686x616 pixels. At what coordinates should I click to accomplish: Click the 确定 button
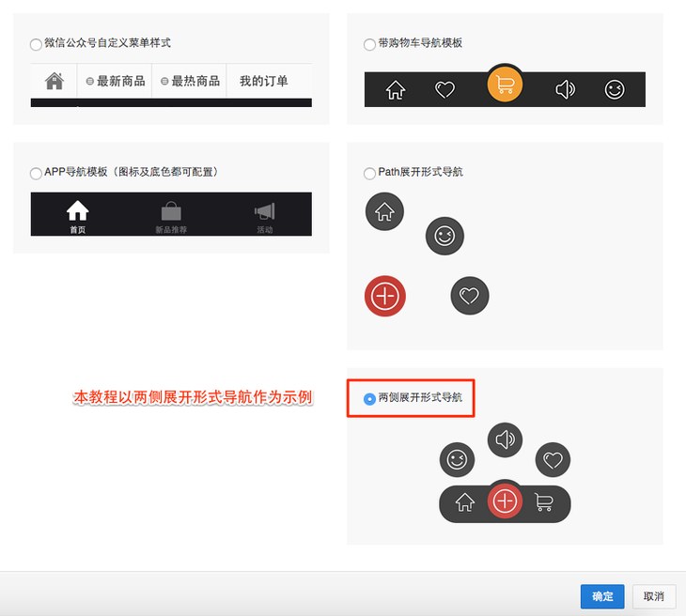pyautogui.click(x=602, y=596)
